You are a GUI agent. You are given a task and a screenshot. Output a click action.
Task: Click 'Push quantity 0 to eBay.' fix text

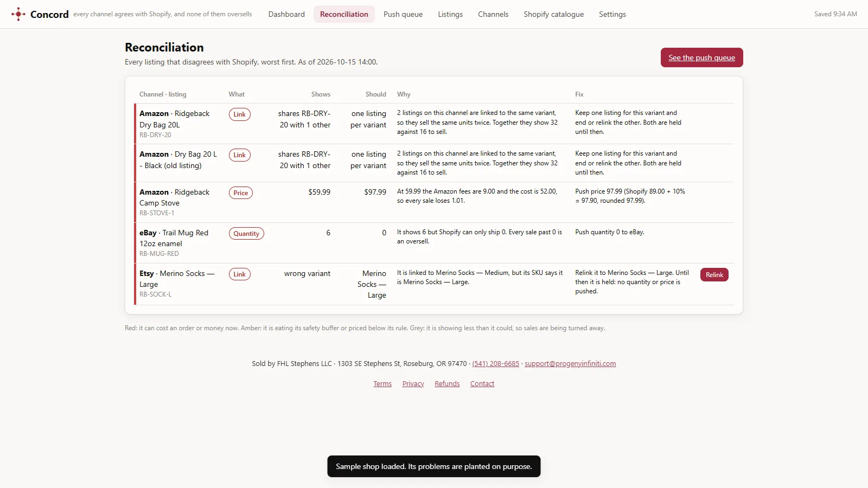610,232
